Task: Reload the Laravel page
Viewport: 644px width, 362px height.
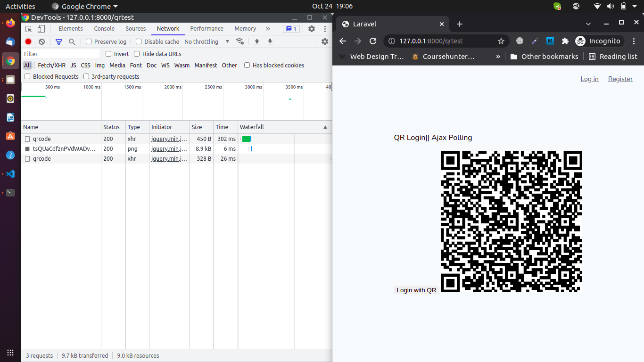Action: 373,41
